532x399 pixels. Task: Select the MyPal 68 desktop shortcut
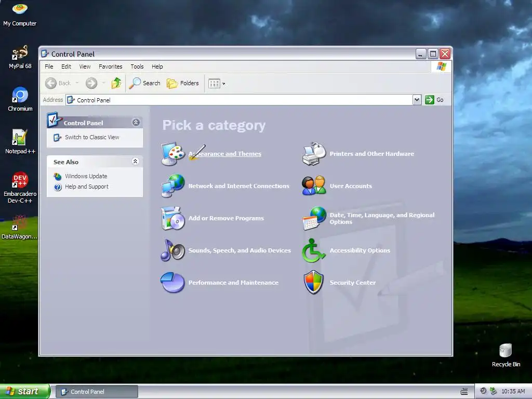tap(20, 57)
